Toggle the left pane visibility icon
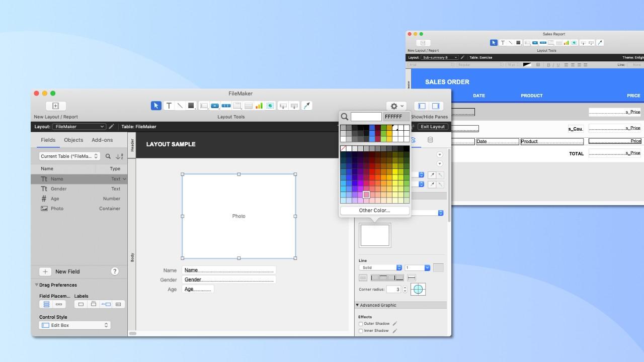This screenshot has width=644, height=362. pos(422,106)
